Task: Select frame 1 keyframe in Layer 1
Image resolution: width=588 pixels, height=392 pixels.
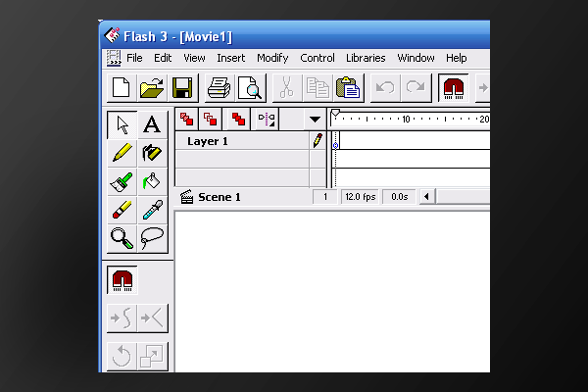Action: click(335, 141)
